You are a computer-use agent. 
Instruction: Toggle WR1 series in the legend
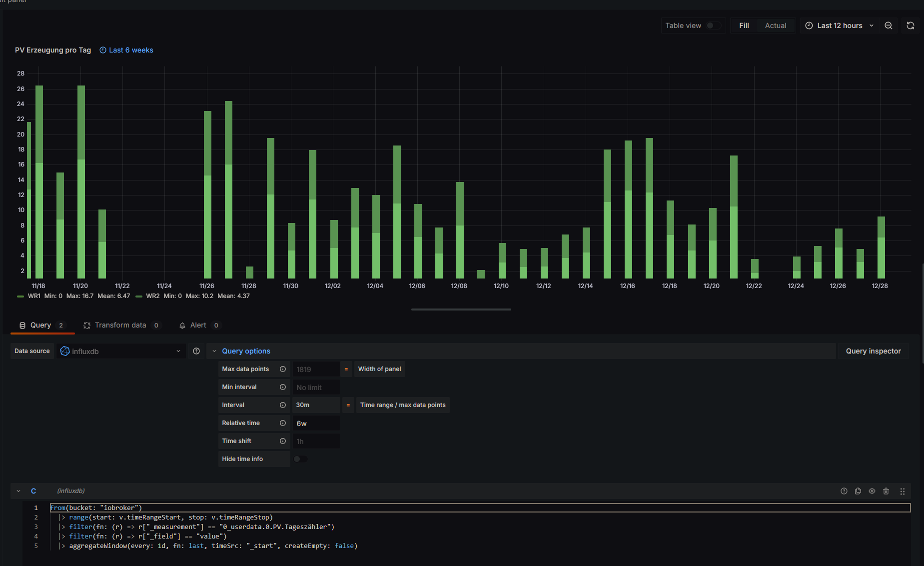34,296
